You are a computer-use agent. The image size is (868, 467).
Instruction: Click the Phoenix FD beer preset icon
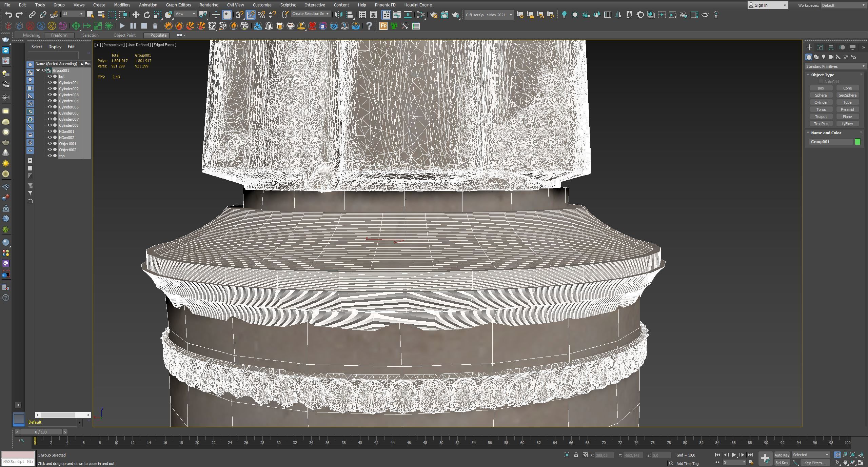pyautogui.click(x=279, y=26)
